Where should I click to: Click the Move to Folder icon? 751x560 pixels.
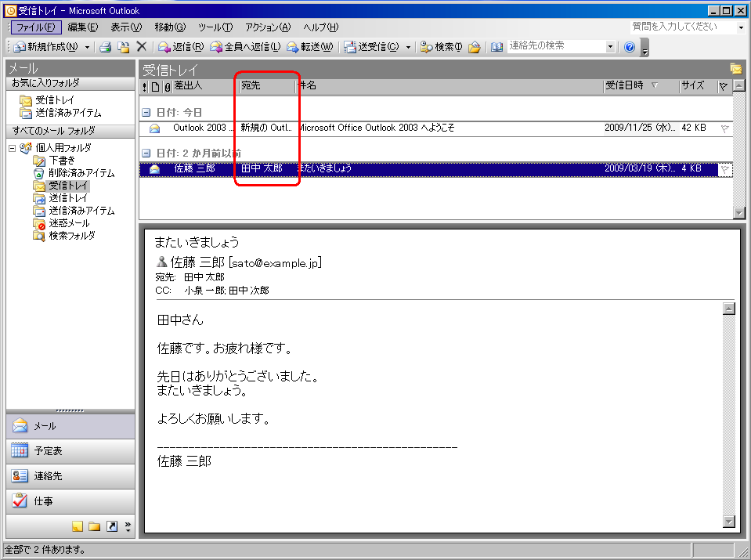[124, 47]
